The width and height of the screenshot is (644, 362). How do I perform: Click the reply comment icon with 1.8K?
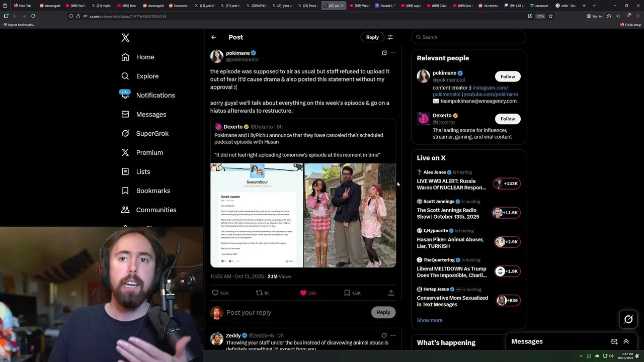215,293
